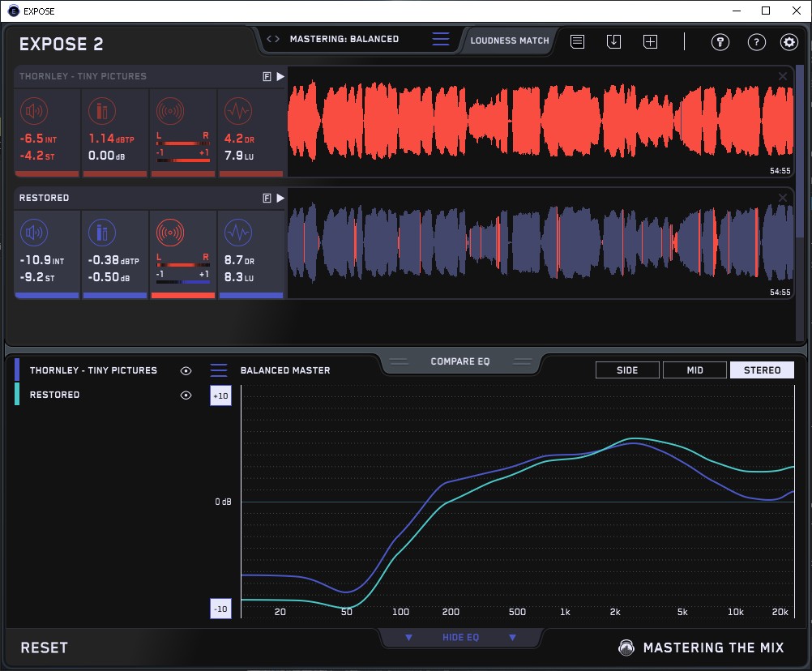Open the Balanced Master reference menu

[219, 370]
